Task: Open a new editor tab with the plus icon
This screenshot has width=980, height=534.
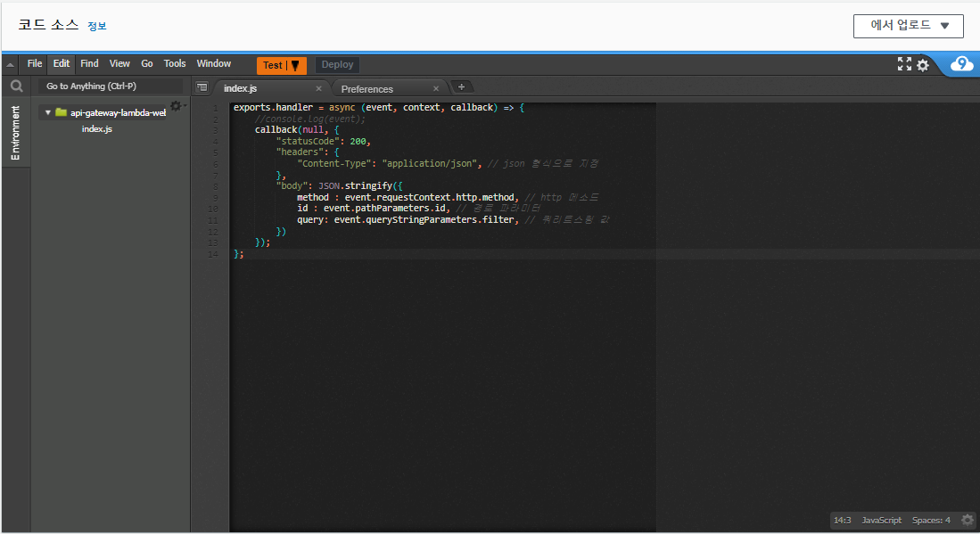Action: pos(461,86)
